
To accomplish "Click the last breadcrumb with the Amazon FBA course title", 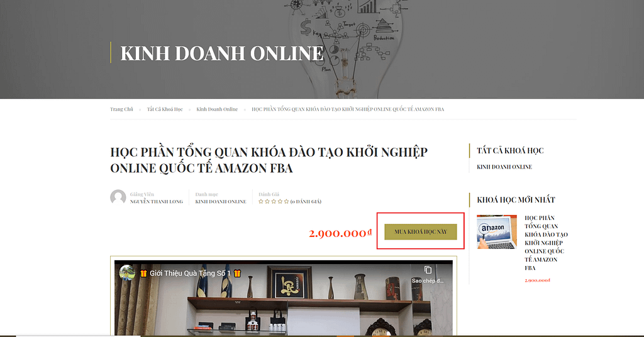I will (x=348, y=109).
